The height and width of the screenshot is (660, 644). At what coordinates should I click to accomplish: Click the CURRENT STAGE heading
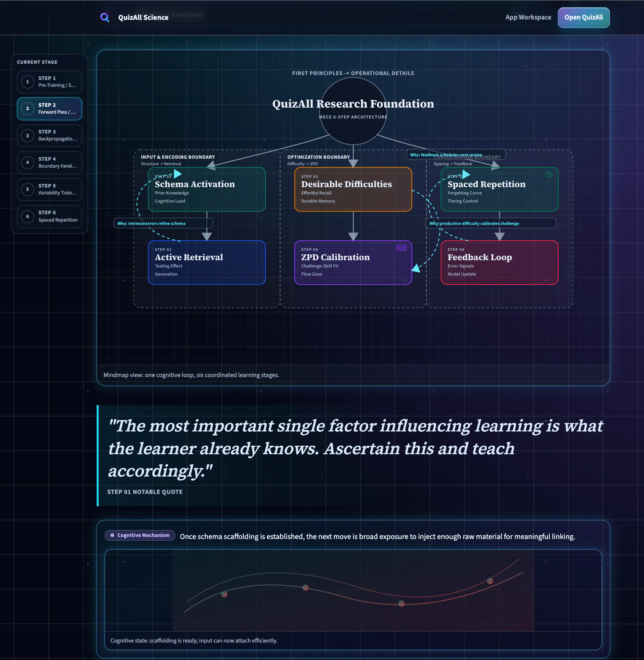[37, 62]
